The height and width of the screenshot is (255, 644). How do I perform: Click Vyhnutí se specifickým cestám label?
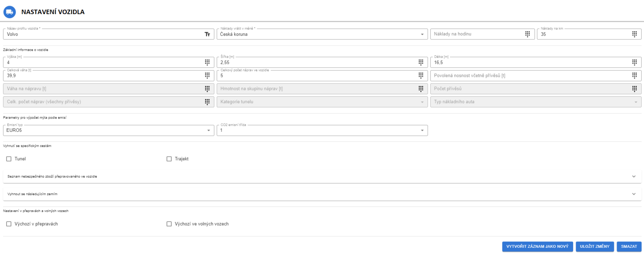[27, 146]
